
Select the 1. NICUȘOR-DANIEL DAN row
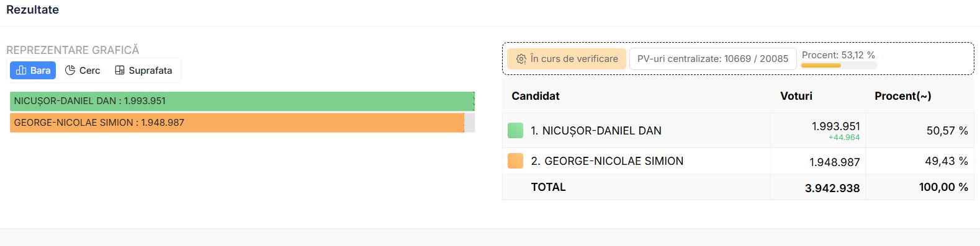point(738,130)
